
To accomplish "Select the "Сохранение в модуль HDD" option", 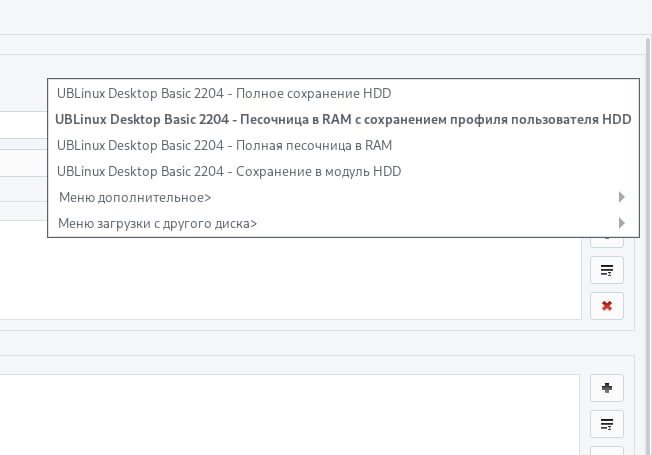I will click(343, 171).
